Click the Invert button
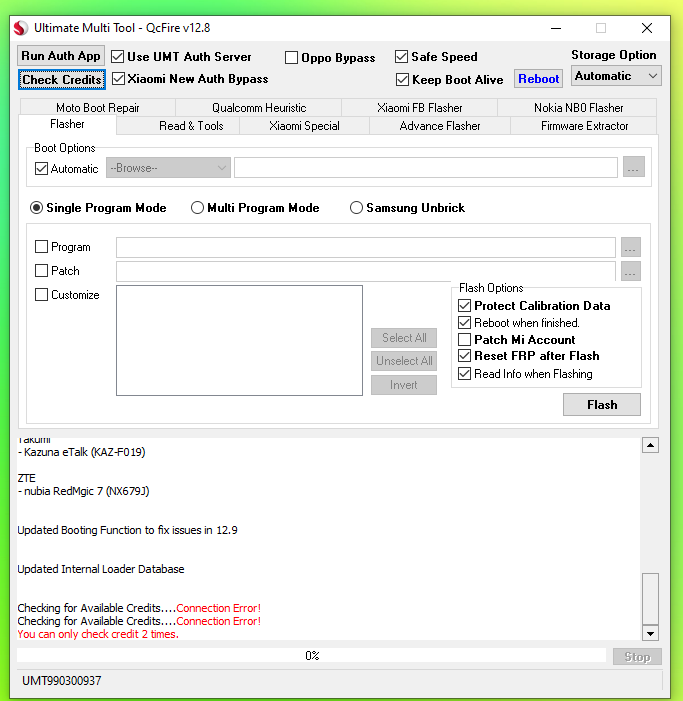This screenshot has height=701, width=683. click(x=404, y=385)
